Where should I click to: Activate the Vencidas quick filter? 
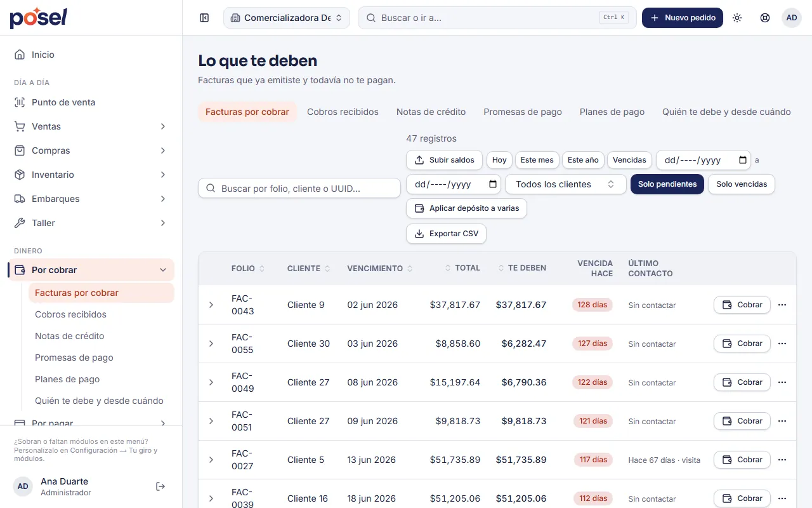tap(629, 160)
